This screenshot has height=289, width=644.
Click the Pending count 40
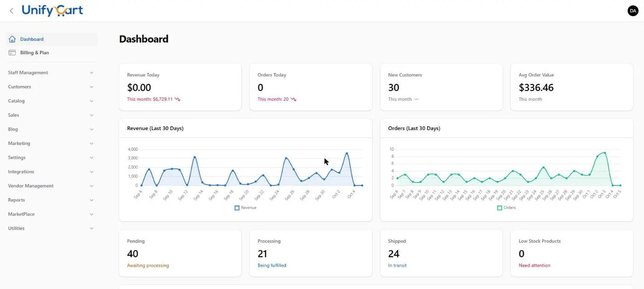(x=132, y=254)
